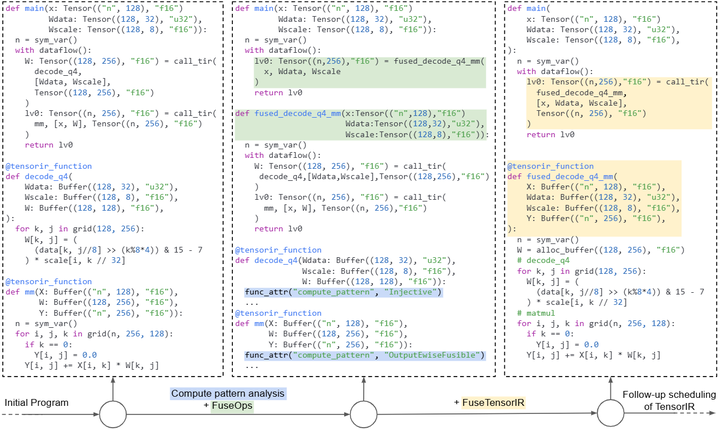Click '@tensorir_function' highlighted decorator in right panel
The height and width of the screenshot is (430, 720).
pyautogui.click(x=550, y=166)
